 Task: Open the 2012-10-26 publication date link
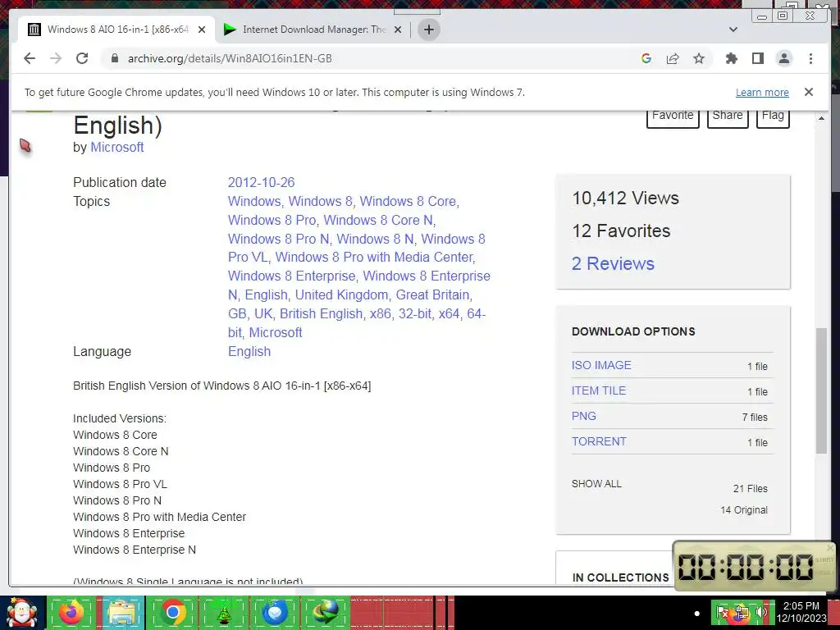pyautogui.click(x=262, y=182)
